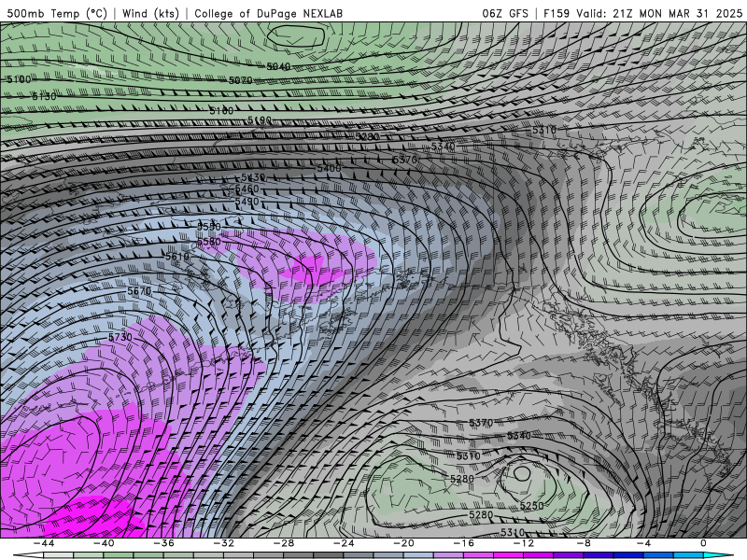Image resolution: width=747 pixels, height=560 pixels.
Task: Click the 5490 height contour label
Action: tap(247, 202)
